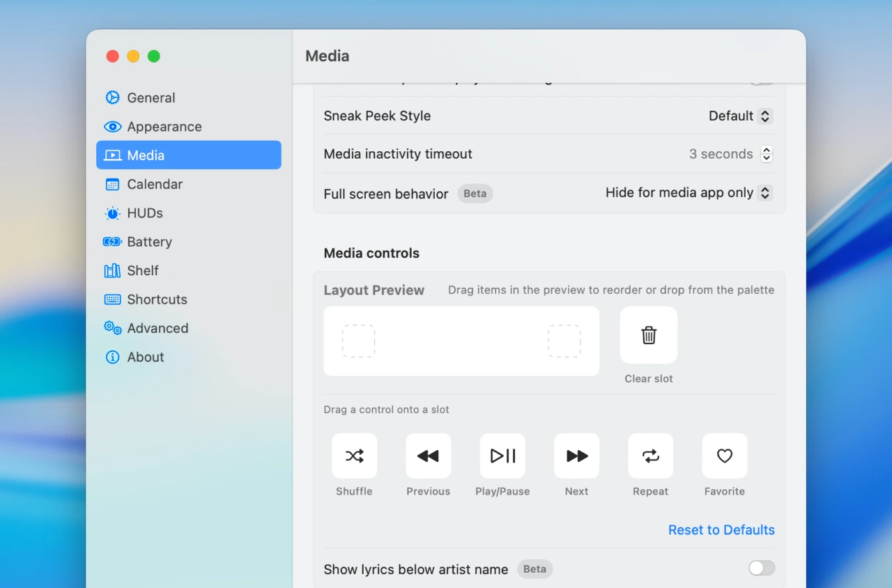Click the right empty layout slot
Viewport: 892px width, 588px height.
(564, 341)
